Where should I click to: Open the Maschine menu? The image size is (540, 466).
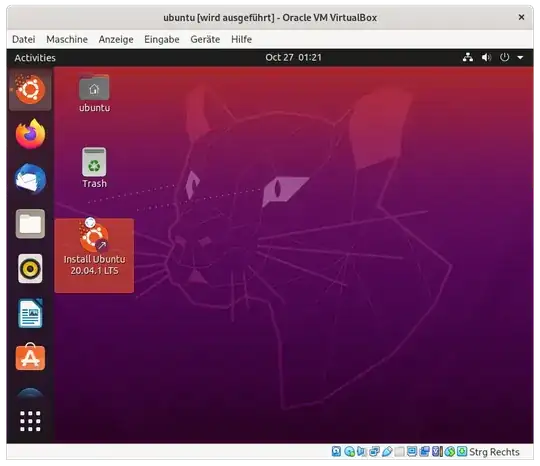click(x=67, y=39)
